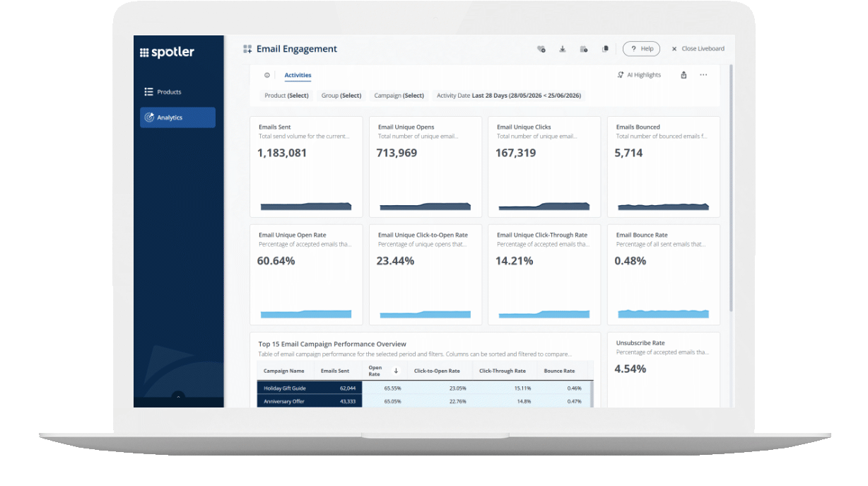868x486 pixels.
Task: Open Analytics in the sidebar
Action: coord(177,117)
